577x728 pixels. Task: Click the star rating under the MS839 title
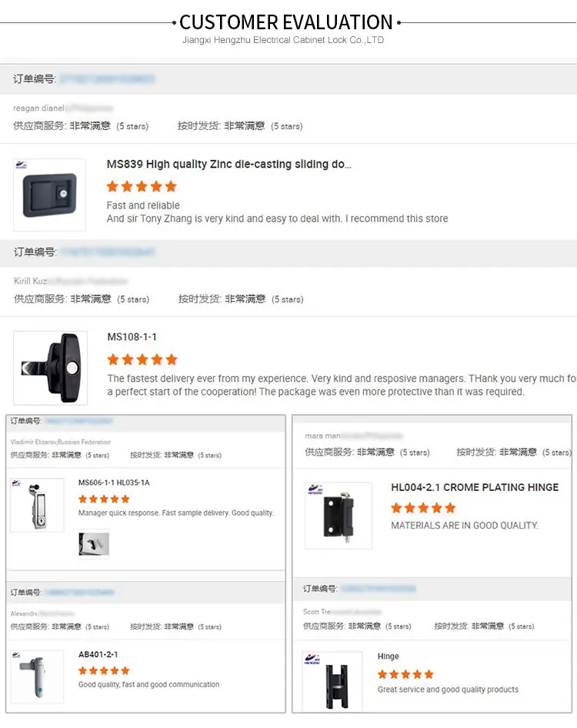pyautogui.click(x=142, y=186)
